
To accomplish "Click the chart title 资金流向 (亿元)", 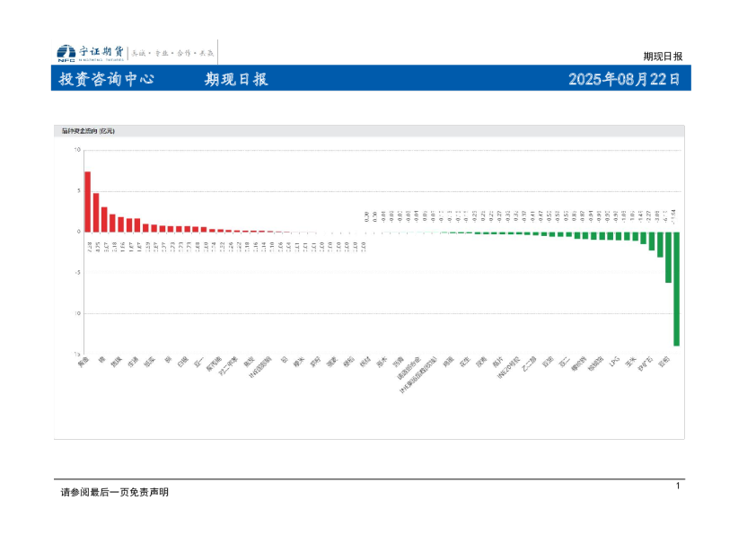I will (88, 131).
